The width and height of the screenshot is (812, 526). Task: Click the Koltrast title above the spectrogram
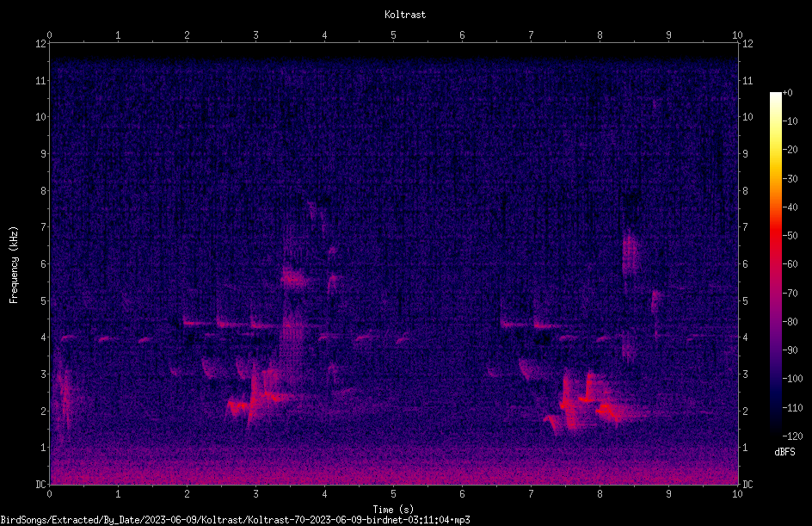coord(405,15)
